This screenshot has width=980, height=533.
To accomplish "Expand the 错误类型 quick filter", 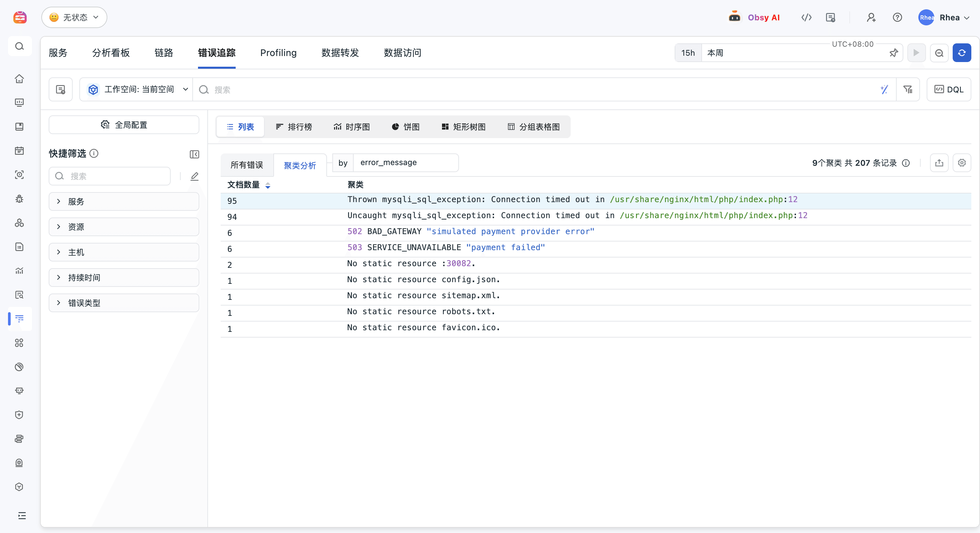I will point(124,303).
